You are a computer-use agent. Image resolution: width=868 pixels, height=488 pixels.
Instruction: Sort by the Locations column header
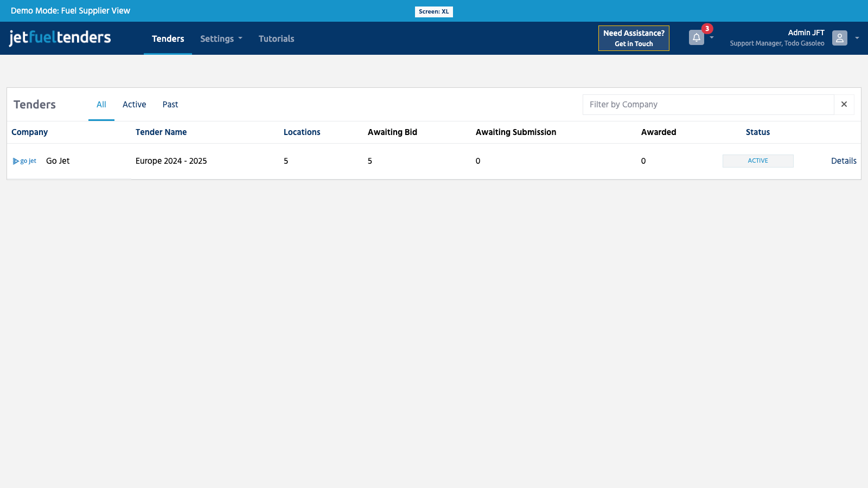click(x=302, y=132)
